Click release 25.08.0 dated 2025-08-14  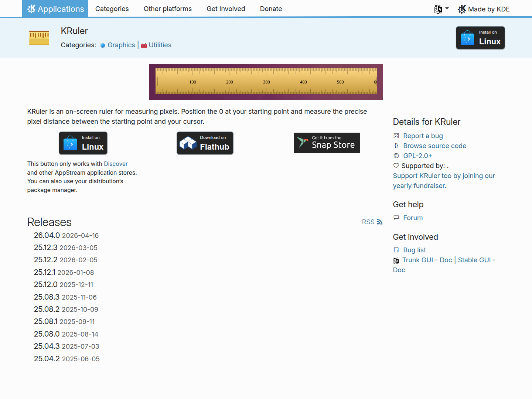(x=66, y=334)
